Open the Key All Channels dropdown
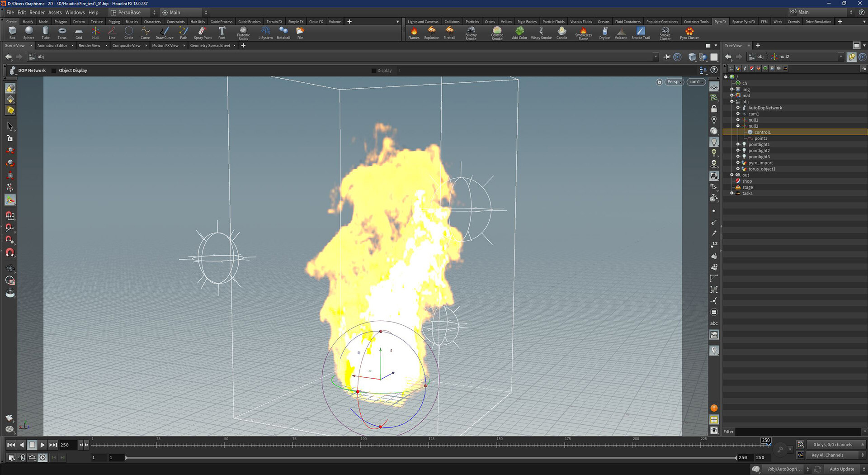Viewport: 868px width, 475px height. (836, 455)
